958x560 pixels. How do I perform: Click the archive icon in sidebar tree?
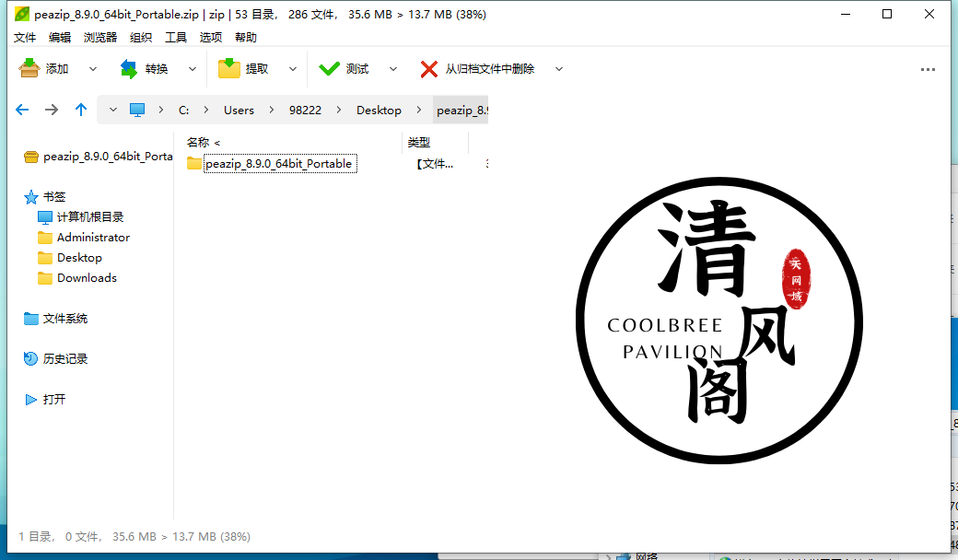click(x=31, y=157)
